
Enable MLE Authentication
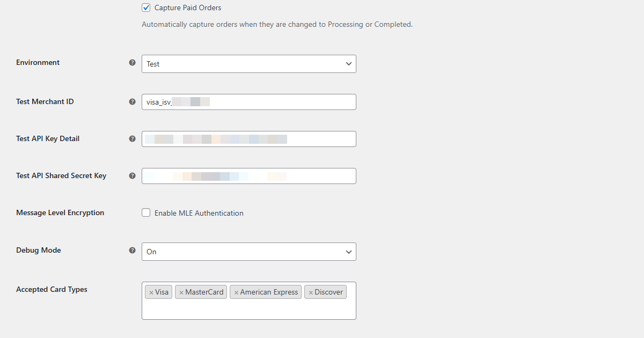pyautogui.click(x=146, y=212)
